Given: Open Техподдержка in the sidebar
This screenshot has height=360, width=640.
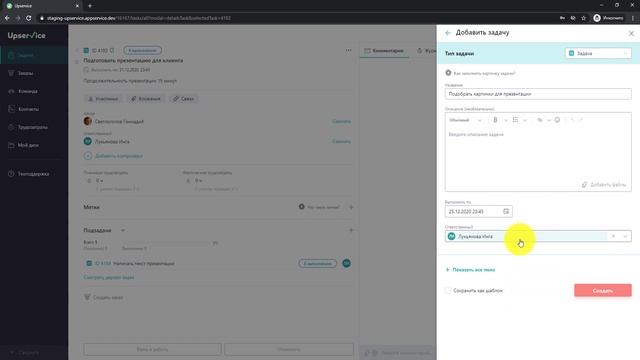Looking at the screenshot, I should [x=34, y=173].
